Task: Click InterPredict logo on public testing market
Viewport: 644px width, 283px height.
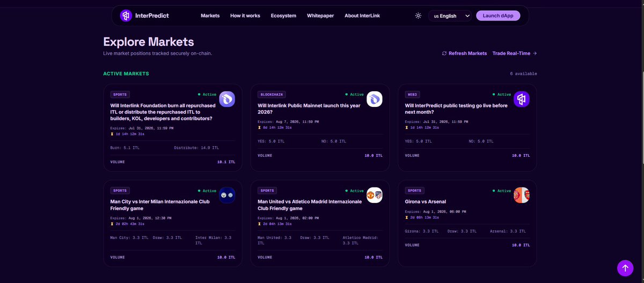Action: [522, 99]
